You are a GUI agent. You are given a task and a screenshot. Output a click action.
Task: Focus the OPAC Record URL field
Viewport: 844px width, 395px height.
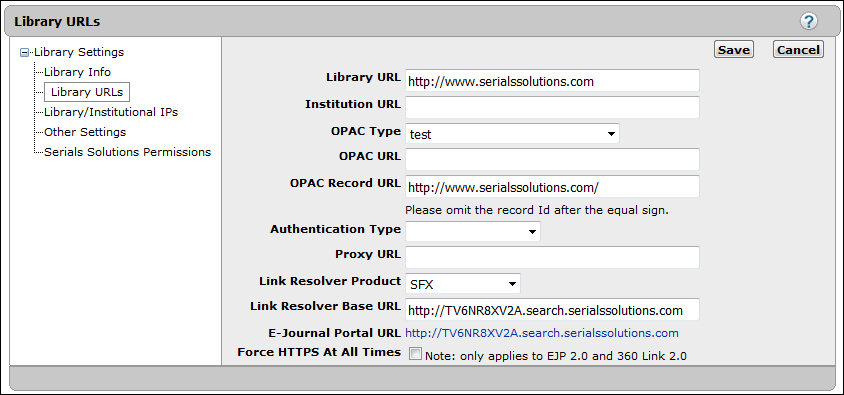(552, 186)
